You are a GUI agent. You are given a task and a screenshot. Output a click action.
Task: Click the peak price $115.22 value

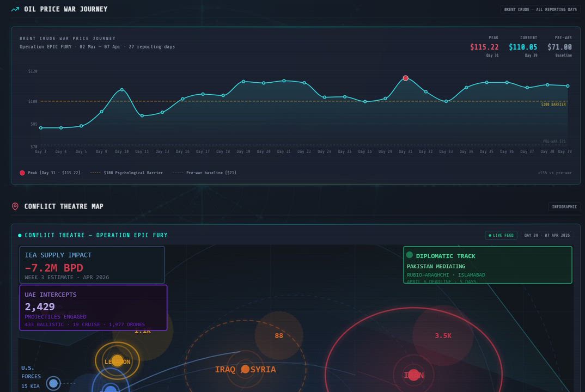(x=484, y=47)
